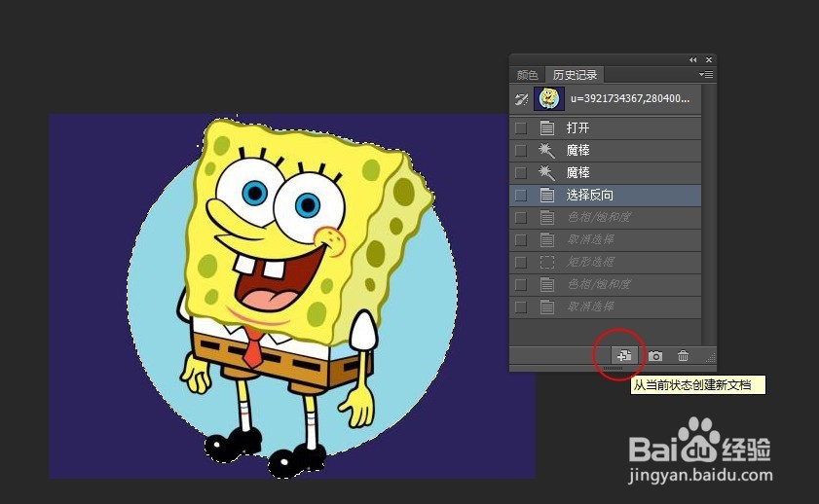Close the History panel group
The image size is (819, 504).
pos(709,60)
